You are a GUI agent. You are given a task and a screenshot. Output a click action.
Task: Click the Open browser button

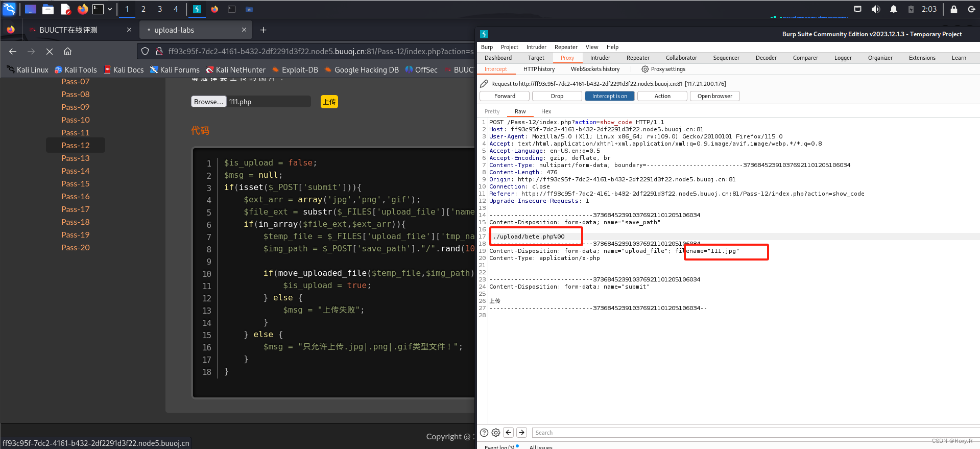click(714, 96)
